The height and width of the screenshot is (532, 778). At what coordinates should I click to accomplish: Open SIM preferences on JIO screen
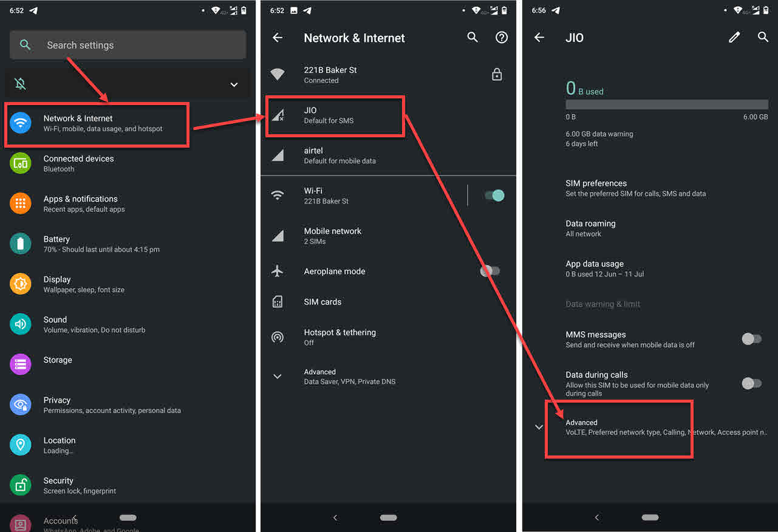point(650,188)
